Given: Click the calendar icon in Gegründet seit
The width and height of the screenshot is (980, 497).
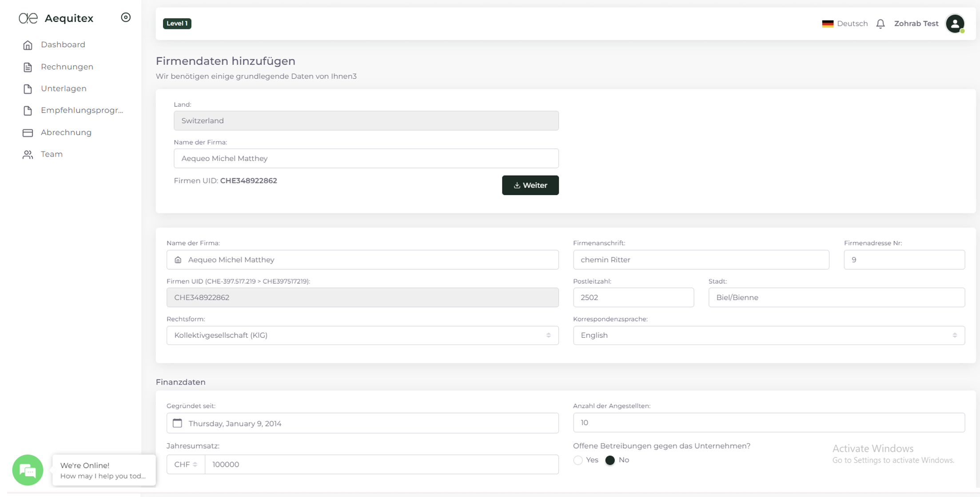Looking at the screenshot, I should (x=177, y=423).
